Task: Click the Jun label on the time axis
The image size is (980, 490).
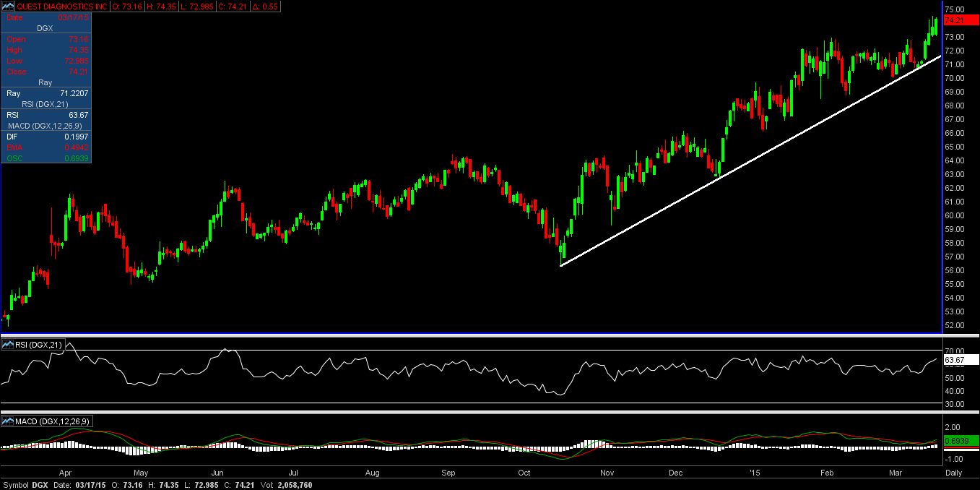Action: pos(219,473)
